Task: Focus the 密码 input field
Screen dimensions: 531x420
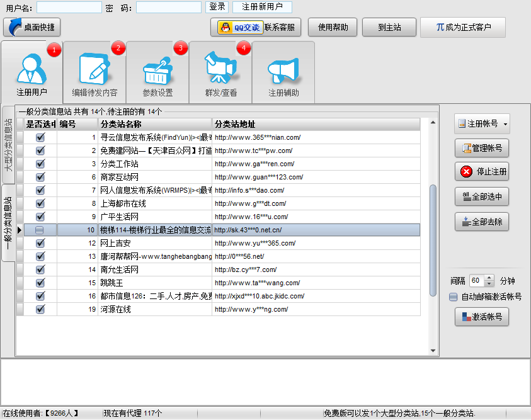Action: tap(169, 7)
